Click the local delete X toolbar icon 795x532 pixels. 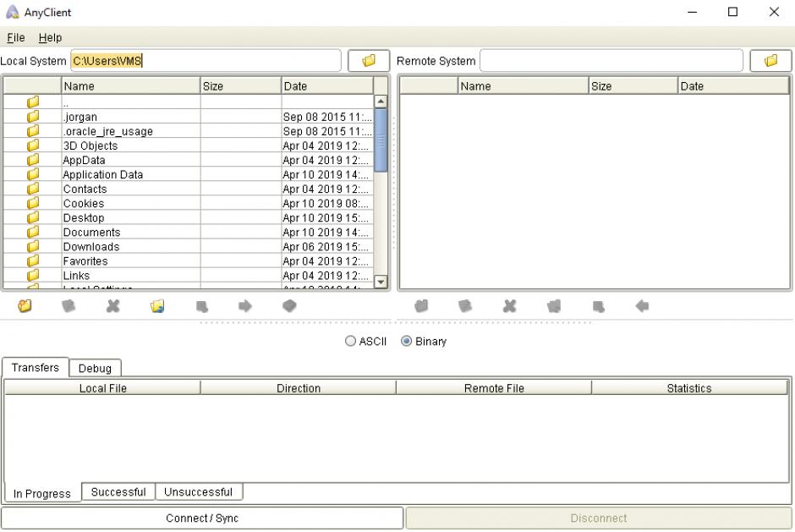click(113, 306)
